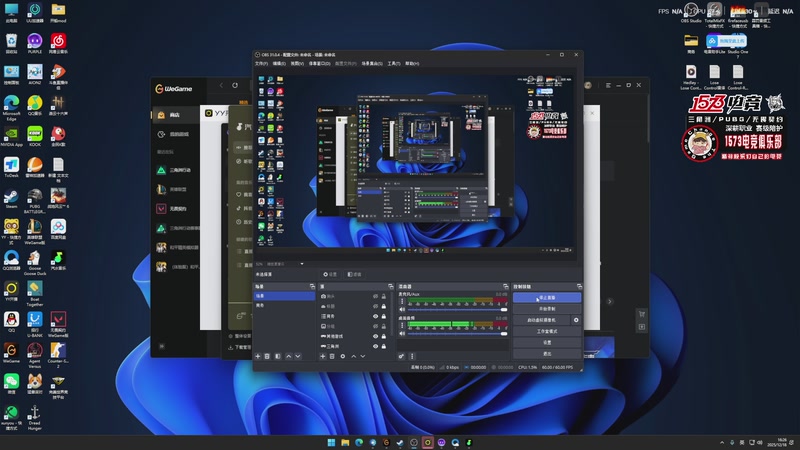This screenshot has height=450, width=800.
Task: Click the 启动虚拟摄像机 button
Action: coord(542,320)
